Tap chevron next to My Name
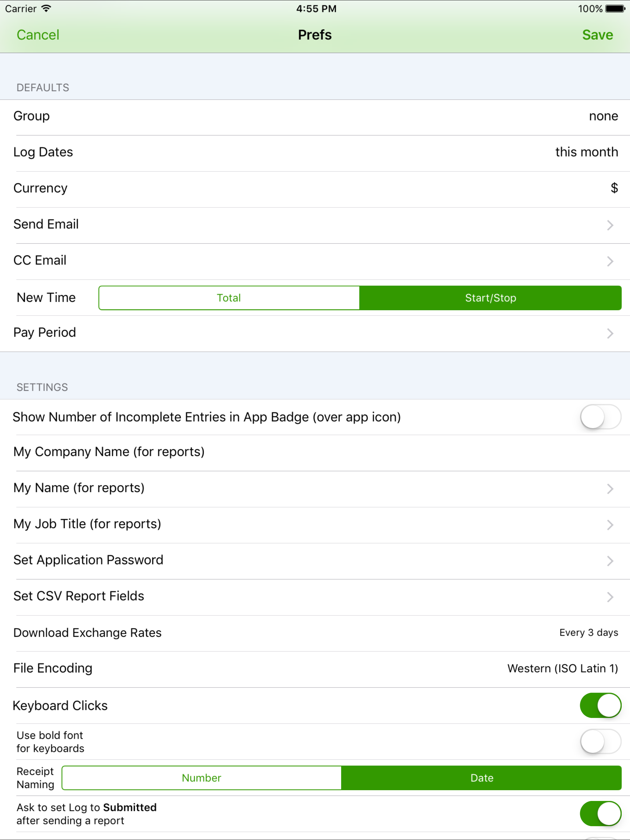Screen dimensions: 630x840 pos(610,489)
